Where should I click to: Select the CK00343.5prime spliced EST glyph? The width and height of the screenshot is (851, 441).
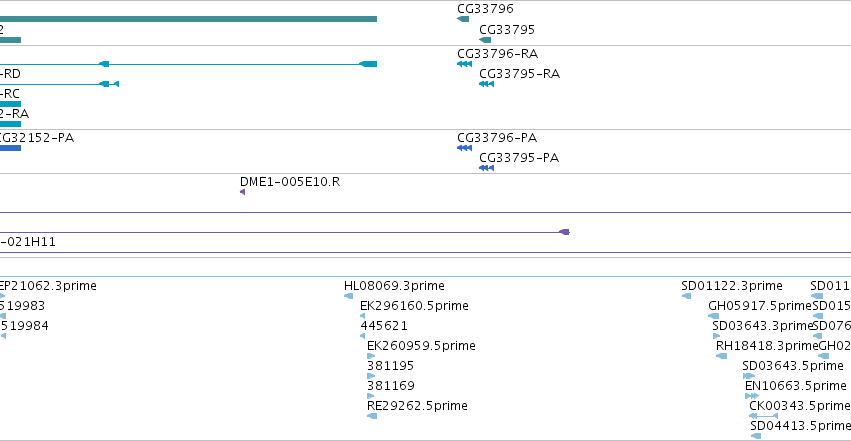coord(764,416)
